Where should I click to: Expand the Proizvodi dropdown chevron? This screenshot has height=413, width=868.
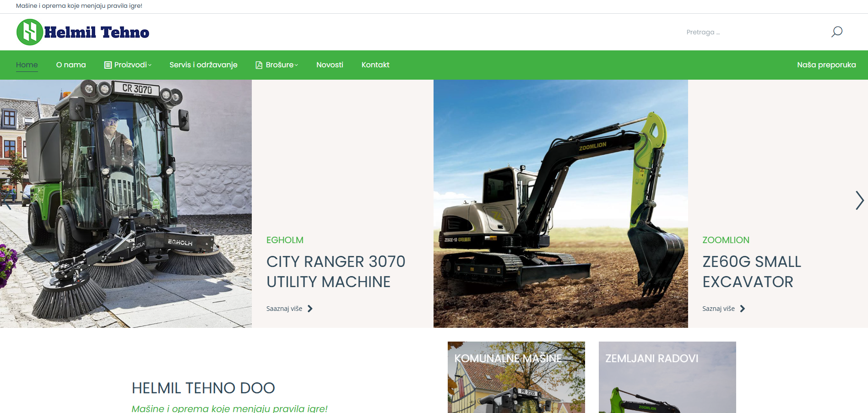coord(150,65)
